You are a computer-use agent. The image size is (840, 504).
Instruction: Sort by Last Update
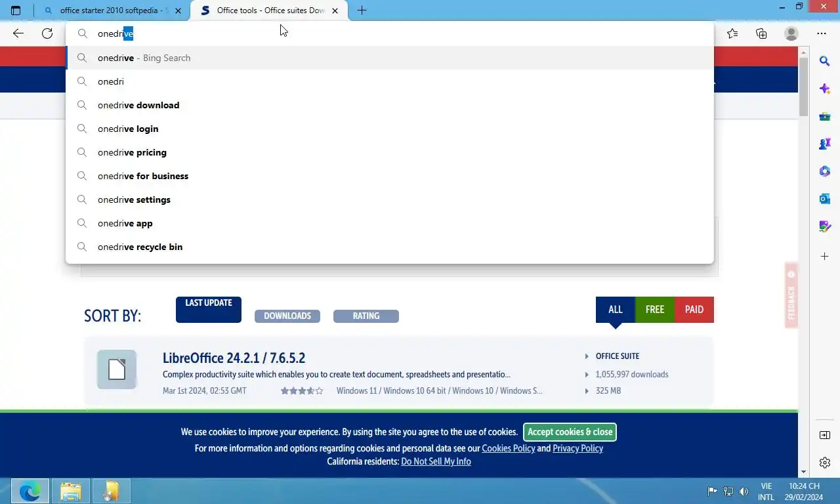click(x=209, y=310)
